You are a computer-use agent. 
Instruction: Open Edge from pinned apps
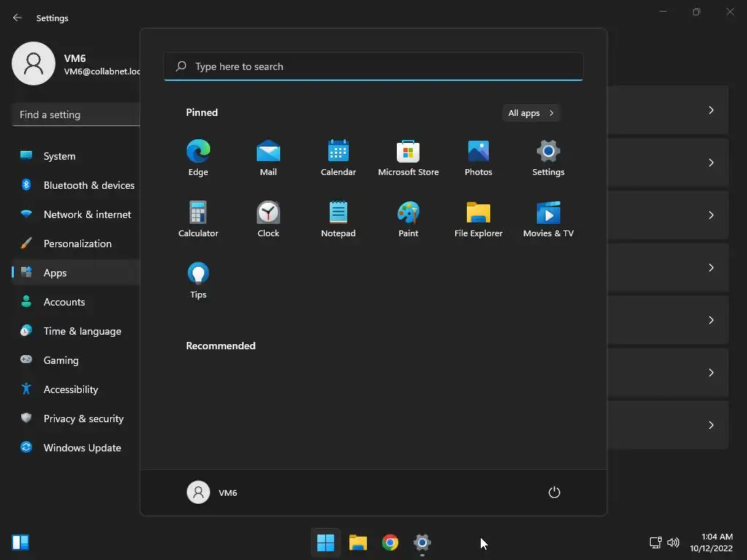198,157
